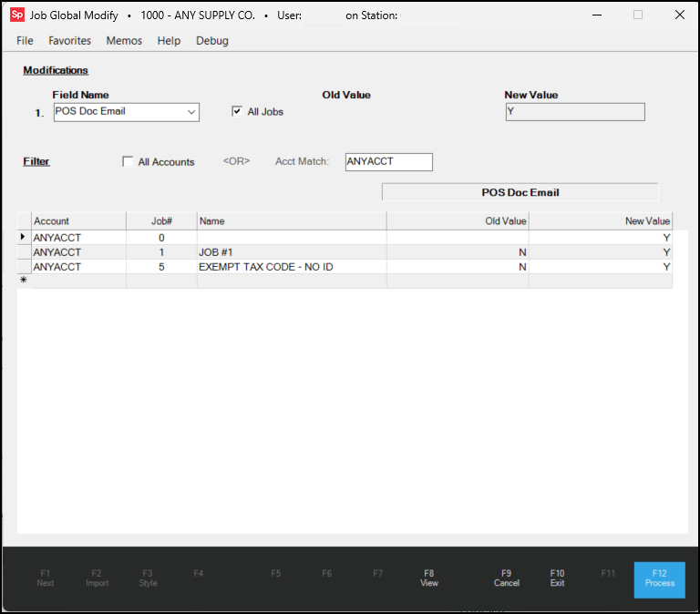Click the Sp application logo icon
Screen dimensions: 700x614
tap(17, 15)
